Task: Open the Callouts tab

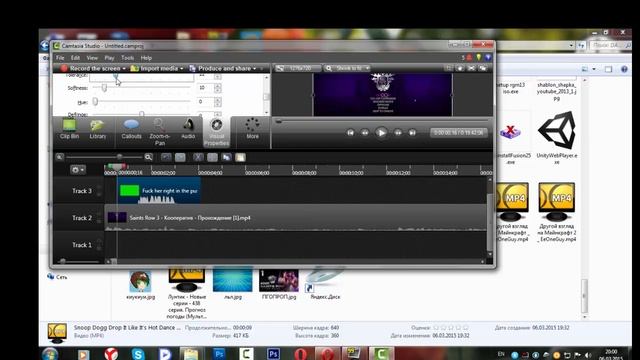Action: click(131, 130)
